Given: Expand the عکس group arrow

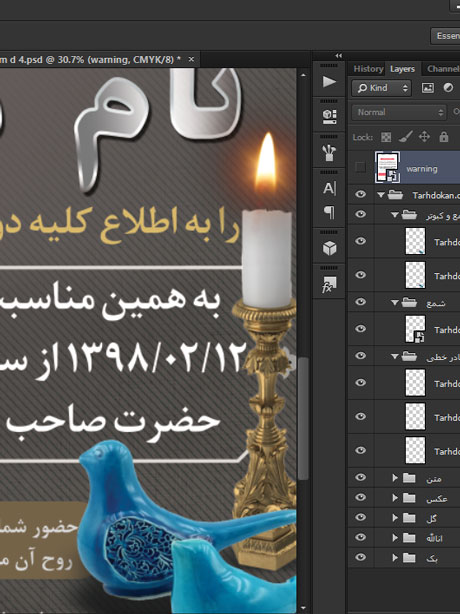Looking at the screenshot, I should coord(395,497).
